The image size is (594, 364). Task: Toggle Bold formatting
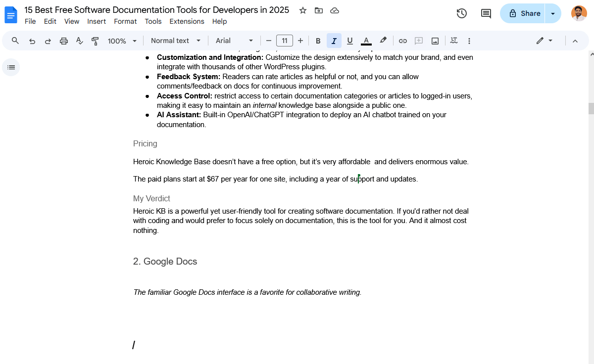coord(318,41)
